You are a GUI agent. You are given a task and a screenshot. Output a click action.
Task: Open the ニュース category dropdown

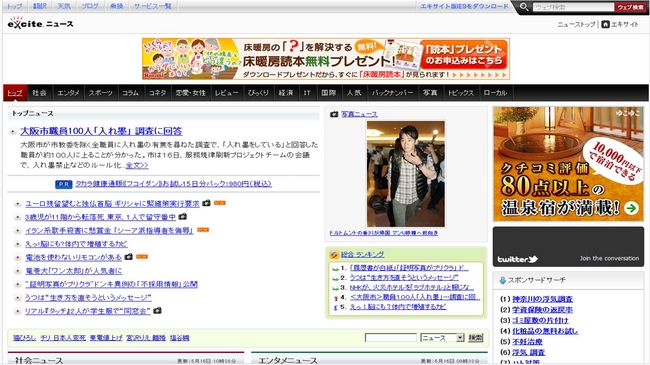tap(442, 338)
